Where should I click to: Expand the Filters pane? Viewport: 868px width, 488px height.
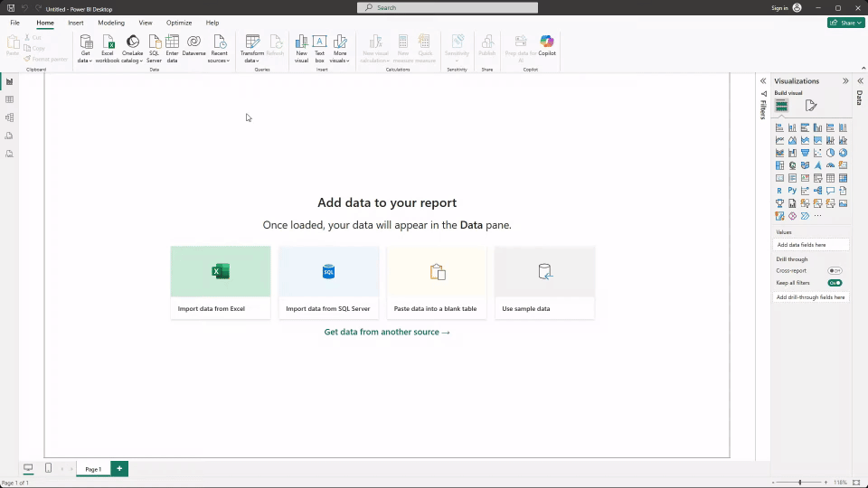763,80
